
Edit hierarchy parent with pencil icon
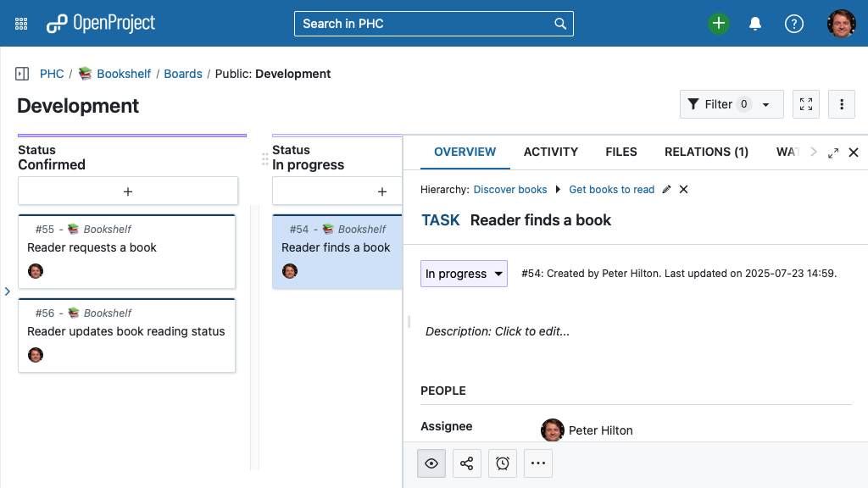(666, 189)
